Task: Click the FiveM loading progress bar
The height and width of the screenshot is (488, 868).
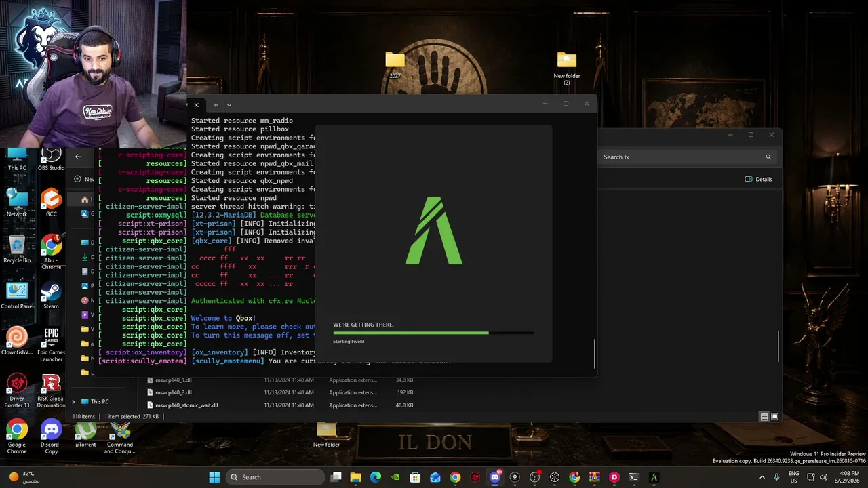Action: coord(433,333)
